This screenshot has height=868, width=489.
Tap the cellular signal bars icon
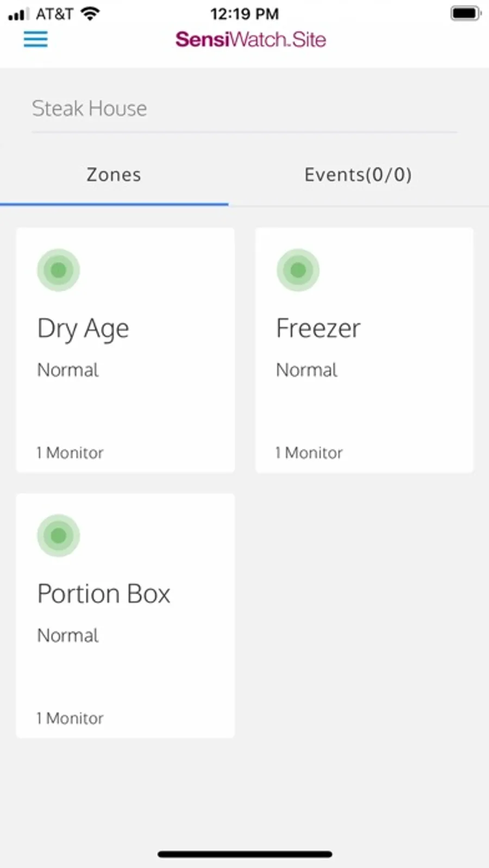pyautogui.click(x=18, y=14)
